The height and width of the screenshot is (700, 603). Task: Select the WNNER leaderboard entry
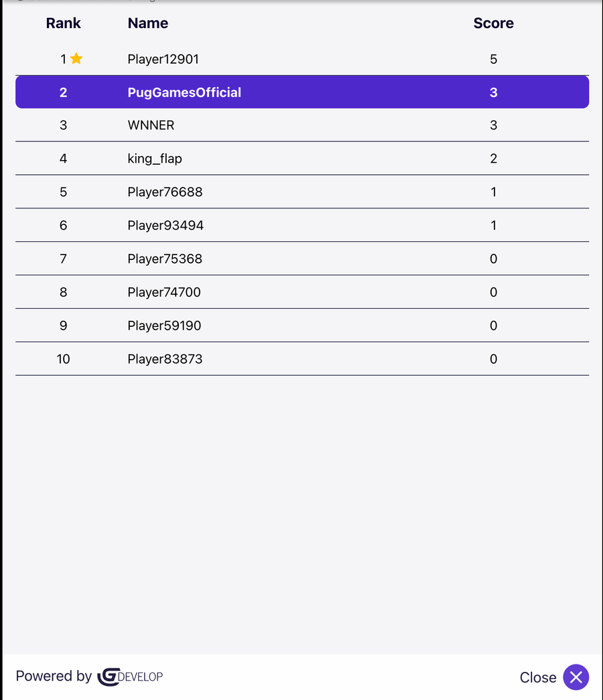point(151,125)
